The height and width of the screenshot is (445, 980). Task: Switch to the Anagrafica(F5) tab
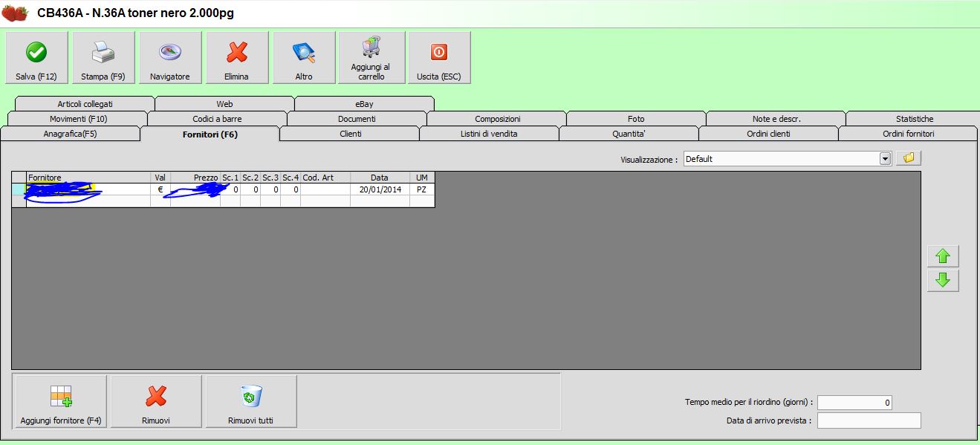pyautogui.click(x=71, y=134)
